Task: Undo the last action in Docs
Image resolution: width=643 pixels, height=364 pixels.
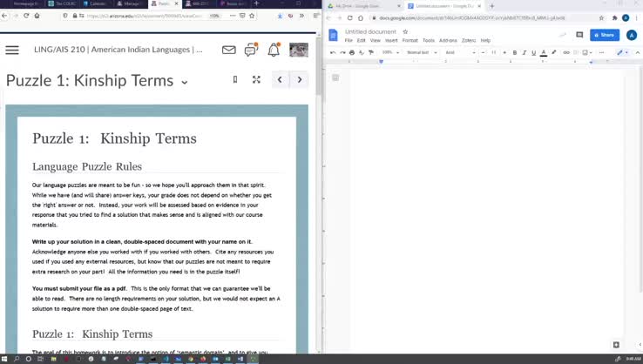Action: (333, 52)
